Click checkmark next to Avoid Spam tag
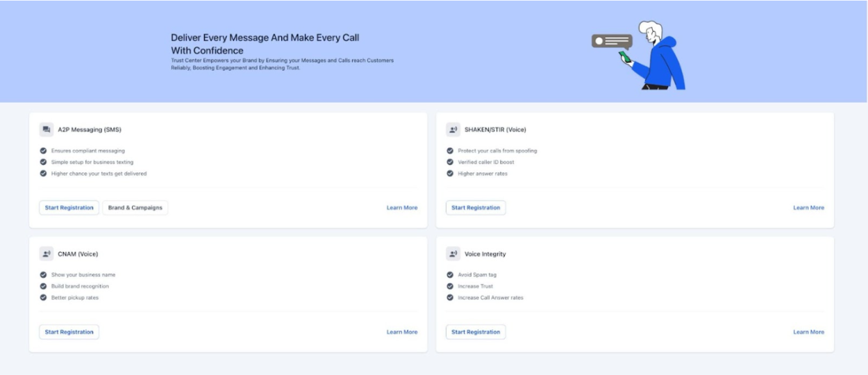This screenshot has width=868, height=375. (x=450, y=275)
